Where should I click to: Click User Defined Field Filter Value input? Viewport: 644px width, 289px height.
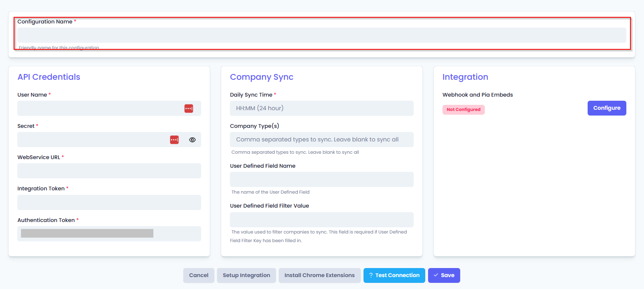tap(321, 220)
